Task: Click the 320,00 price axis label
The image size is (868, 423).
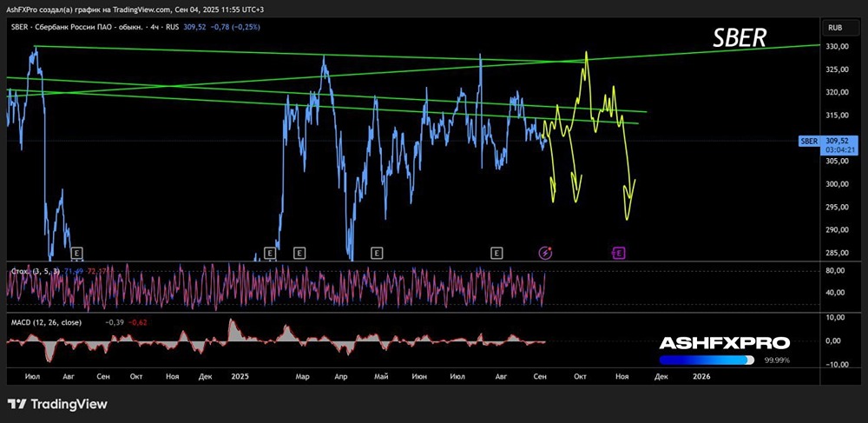Action: (x=836, y=92)
